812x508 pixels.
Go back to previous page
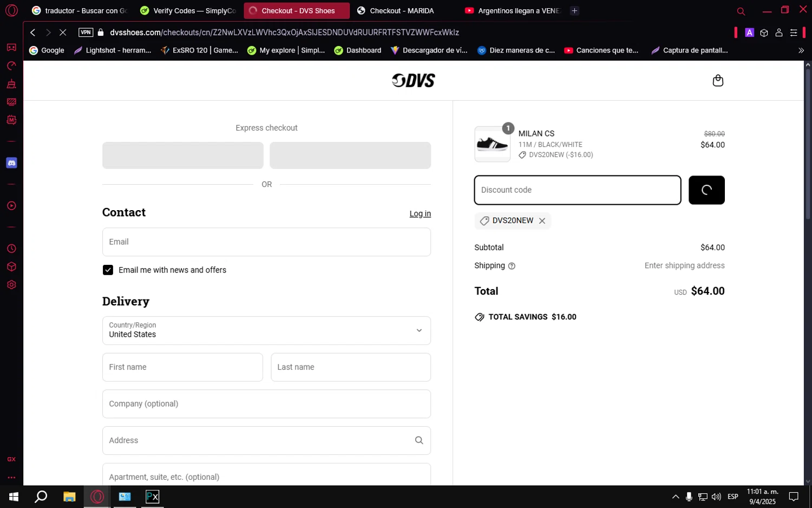click(x=33, y=32)
